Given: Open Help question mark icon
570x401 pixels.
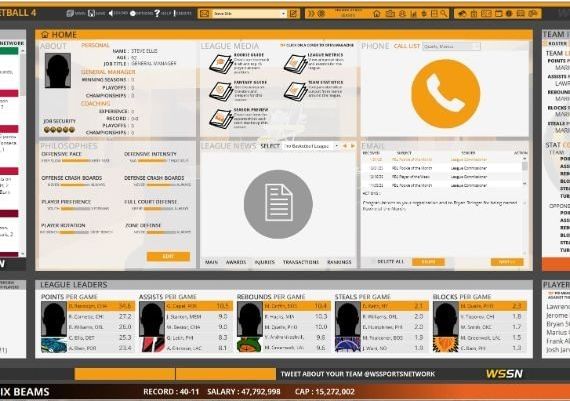Looking at the screenshot, I should pos(157,13).
